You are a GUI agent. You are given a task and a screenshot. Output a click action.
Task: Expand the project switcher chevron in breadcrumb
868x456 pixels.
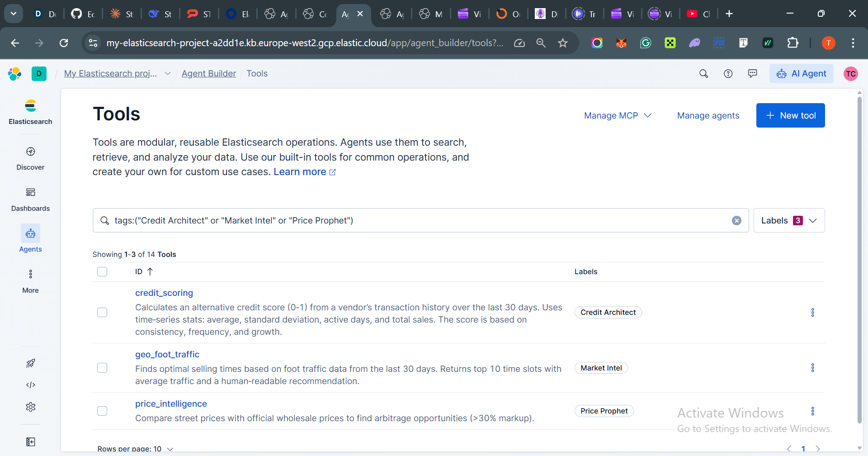click(168, 73)
